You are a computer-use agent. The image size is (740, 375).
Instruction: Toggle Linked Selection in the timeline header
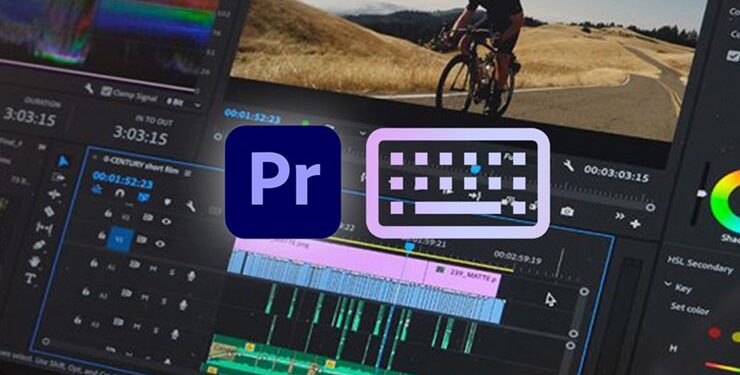143,197
